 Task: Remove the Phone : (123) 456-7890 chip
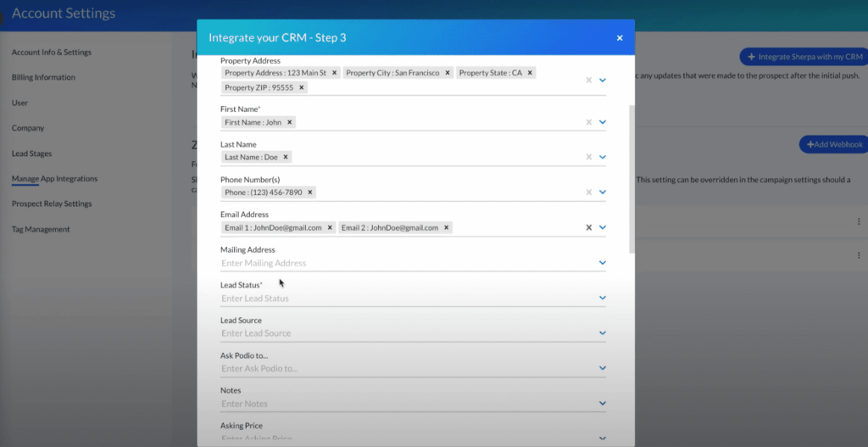(x=310, y=193)
